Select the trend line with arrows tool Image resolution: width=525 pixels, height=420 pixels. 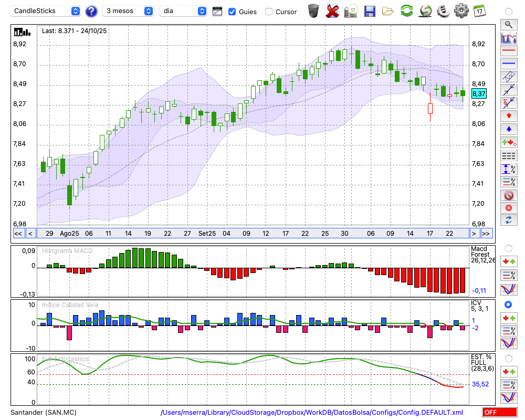pos(509,90)
